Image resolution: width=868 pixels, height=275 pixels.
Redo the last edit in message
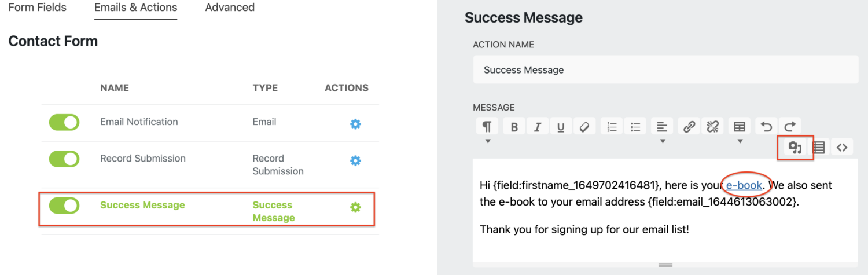(790, 127)
